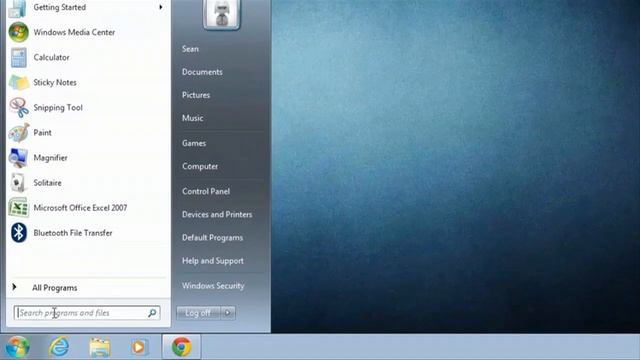Screen dimensions: 640x360
Task: Open Help and Support
Action: [x=213, y=261]
